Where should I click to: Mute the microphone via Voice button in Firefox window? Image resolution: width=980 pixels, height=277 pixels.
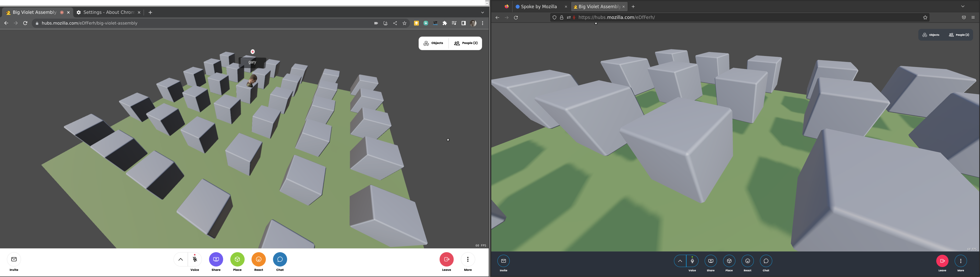(x=692, y=261)
